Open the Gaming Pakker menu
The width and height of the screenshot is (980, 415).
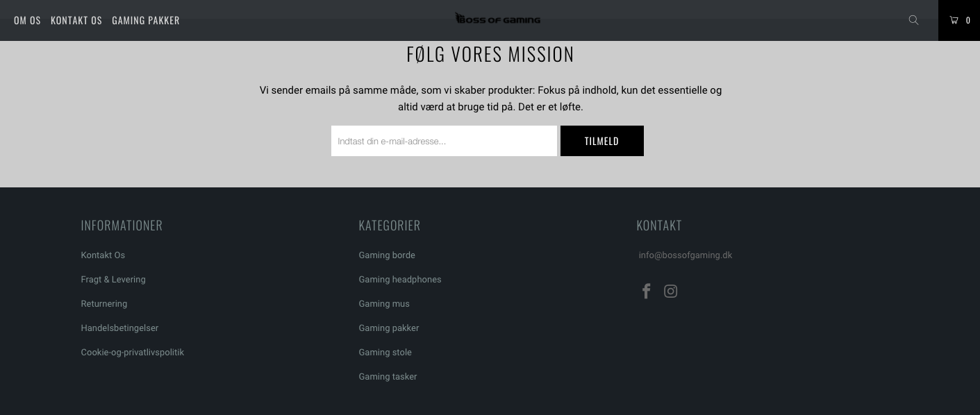click(146, 20)
